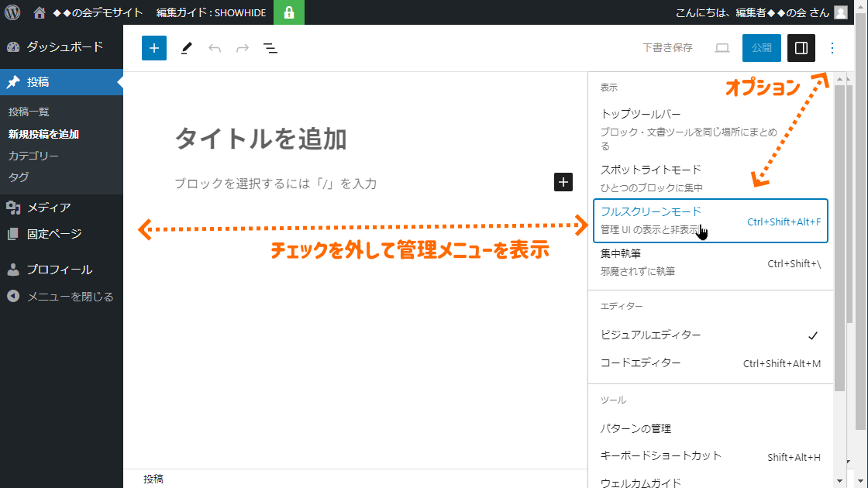Click the options menu scrollbar down arrow

pyautogui.click(x=839, y=460)
